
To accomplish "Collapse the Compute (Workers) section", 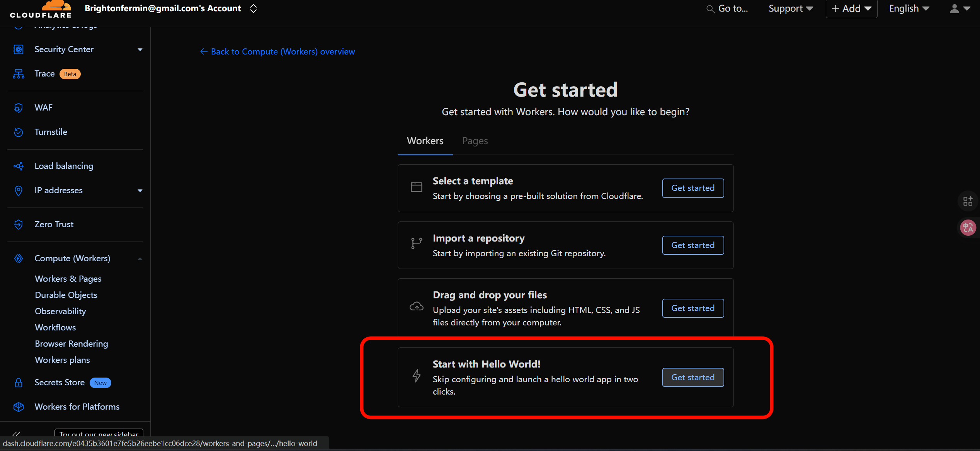I will pos(140,259).
